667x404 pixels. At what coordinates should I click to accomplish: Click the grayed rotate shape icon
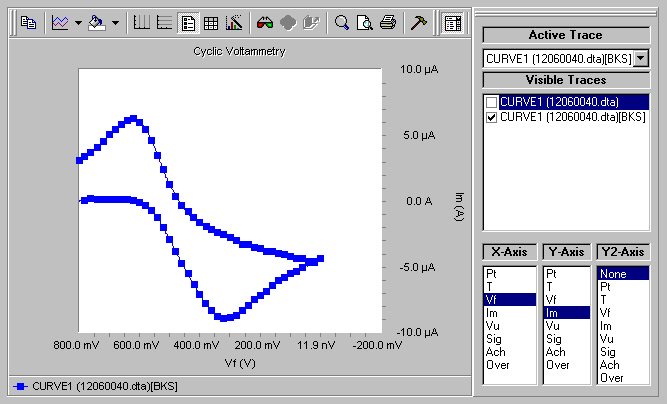tap(288, 23)
